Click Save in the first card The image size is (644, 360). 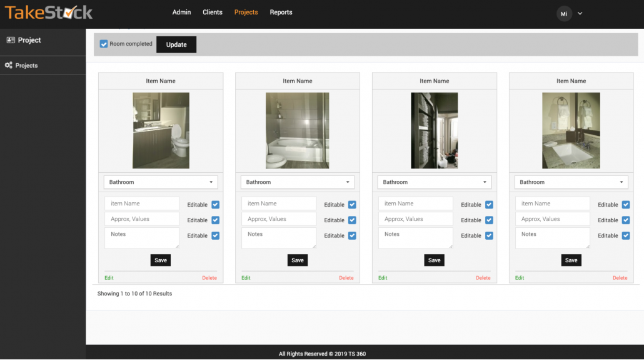pos(161,260)
